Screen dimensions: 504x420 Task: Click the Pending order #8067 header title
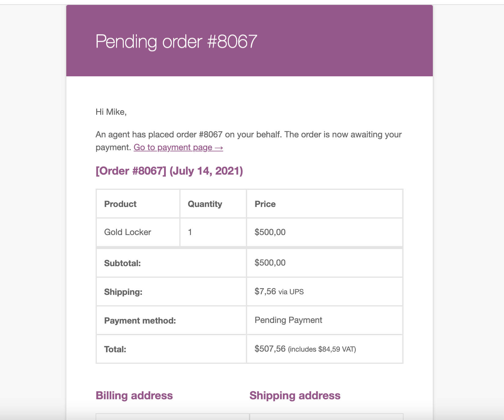(x=176, y=42)
